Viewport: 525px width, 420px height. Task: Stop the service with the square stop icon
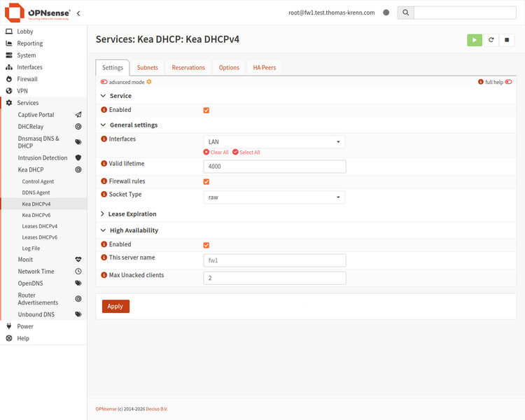click(x=507, y=40)
